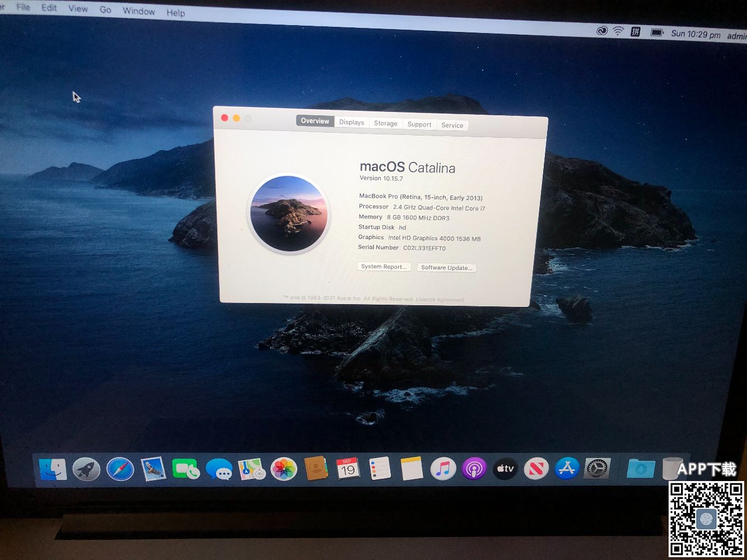Screen dimensions: 747x560
Task: Start FaceTime from the Dock
Action: pos(185,469)
